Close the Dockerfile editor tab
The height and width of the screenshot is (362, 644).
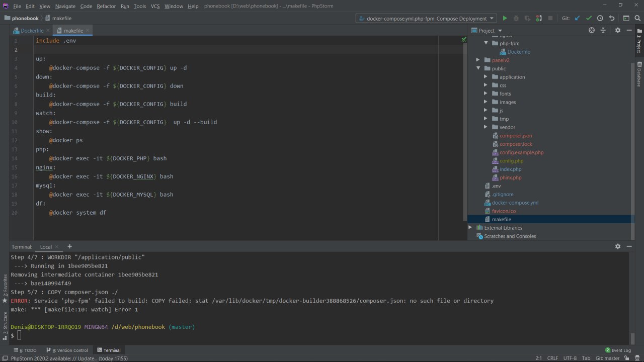(x=48, y=31)
